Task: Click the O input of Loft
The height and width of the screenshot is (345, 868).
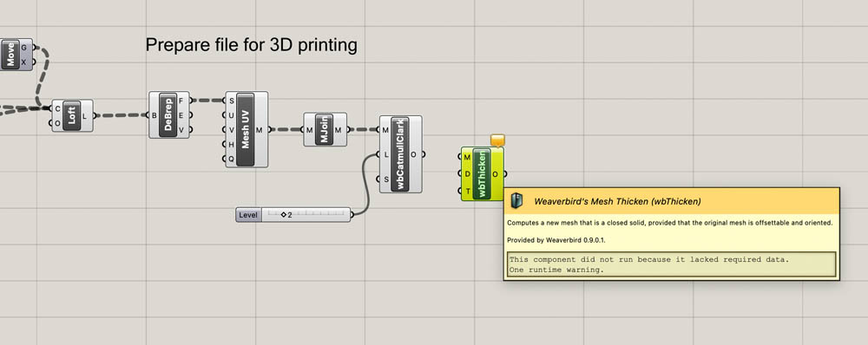Action: (57, 123)
